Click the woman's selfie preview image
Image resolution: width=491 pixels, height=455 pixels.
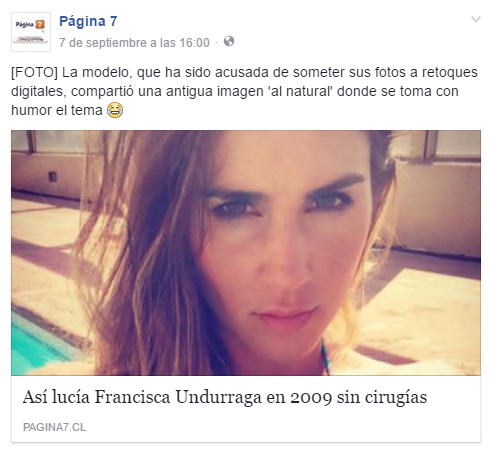[246, 253]
